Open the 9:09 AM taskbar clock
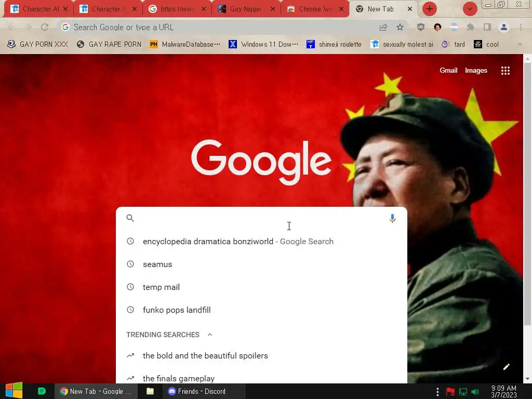This screenshot has width=532, height=399. point(503,392)
